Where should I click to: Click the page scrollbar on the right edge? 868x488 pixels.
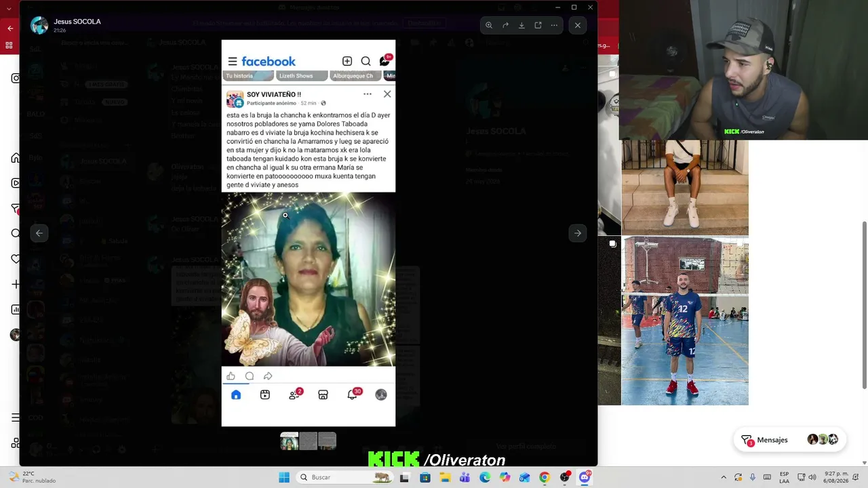(x=864, y=305)
